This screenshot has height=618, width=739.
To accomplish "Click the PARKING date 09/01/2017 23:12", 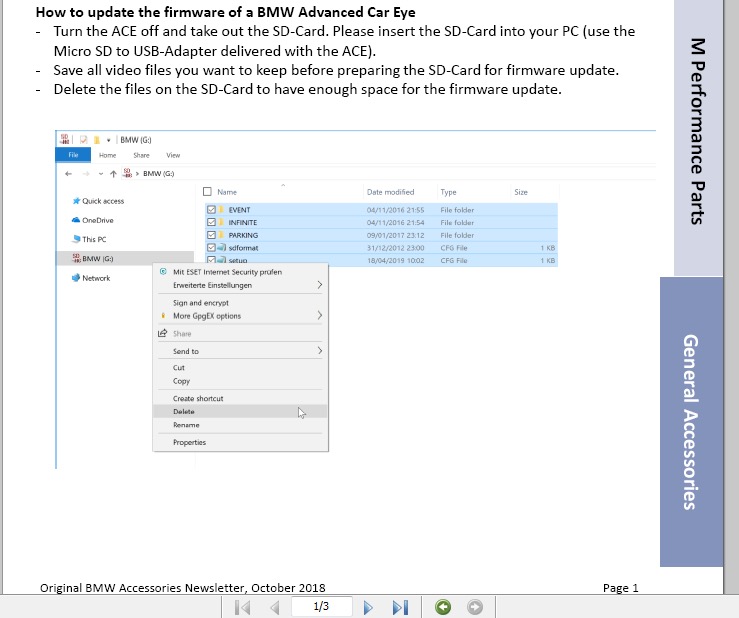I will pos(395,235).
